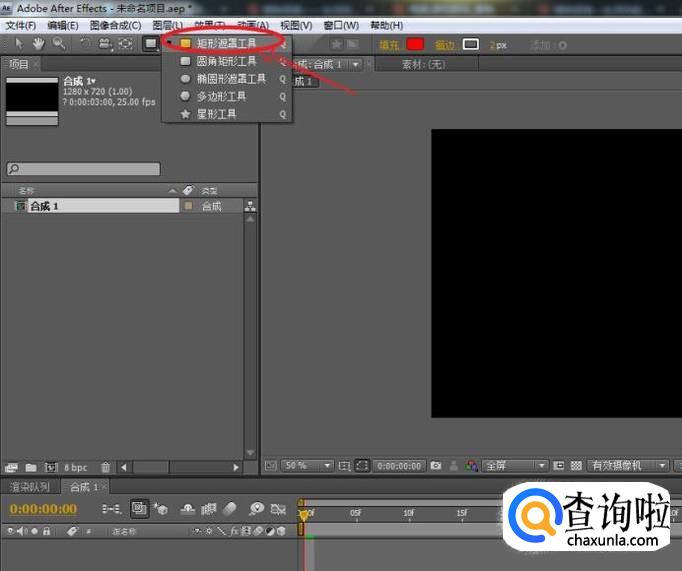Open the 有效摄像机 active camera dropdown
682x571 pixels.
[628, 466]
